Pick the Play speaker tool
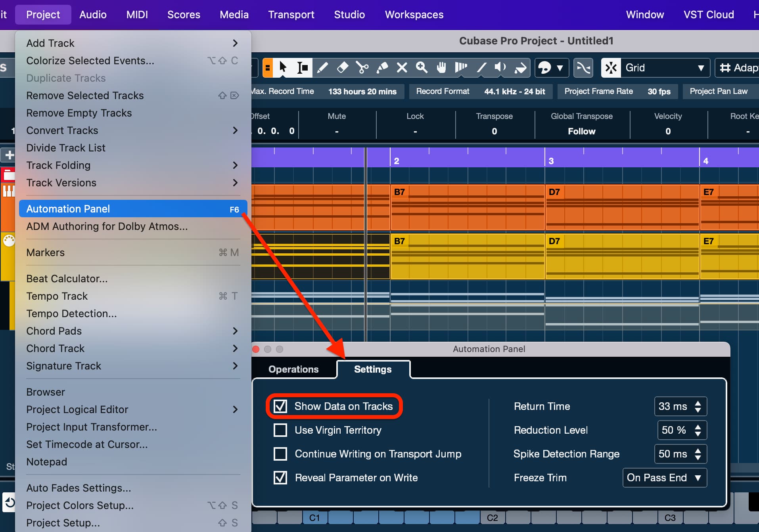This screenshot has height=532, width=759. [500, 68]
